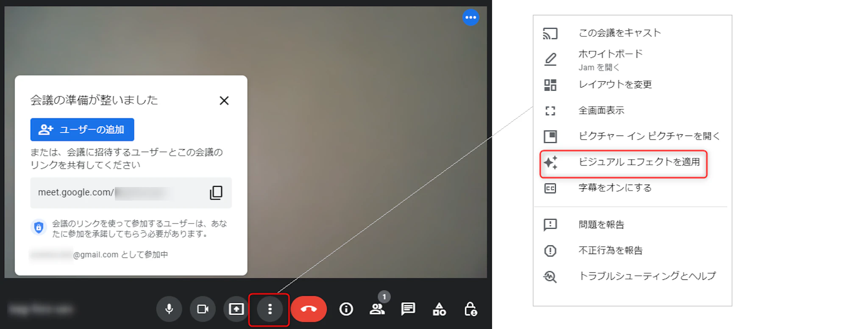Image resolution: width=868 pixels, height=329 pixels.
Task: Open the three-dot more options menu
Action: 270,310
